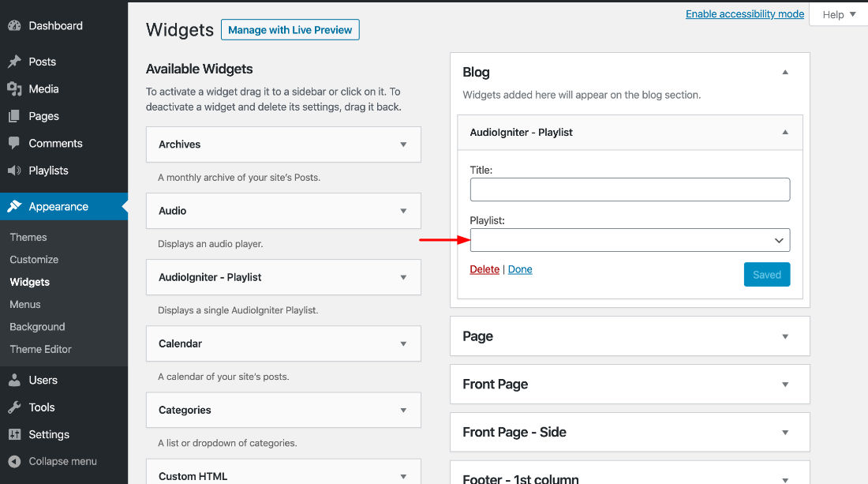Screen dimensions: 868x484
Task: Click the Comments bubble icon
Action: 14,143
